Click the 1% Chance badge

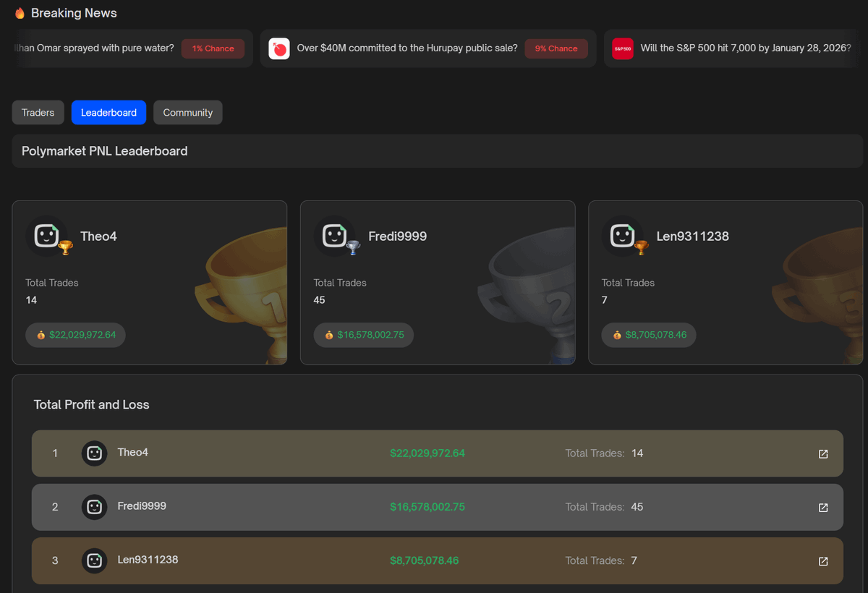(213, 48)
